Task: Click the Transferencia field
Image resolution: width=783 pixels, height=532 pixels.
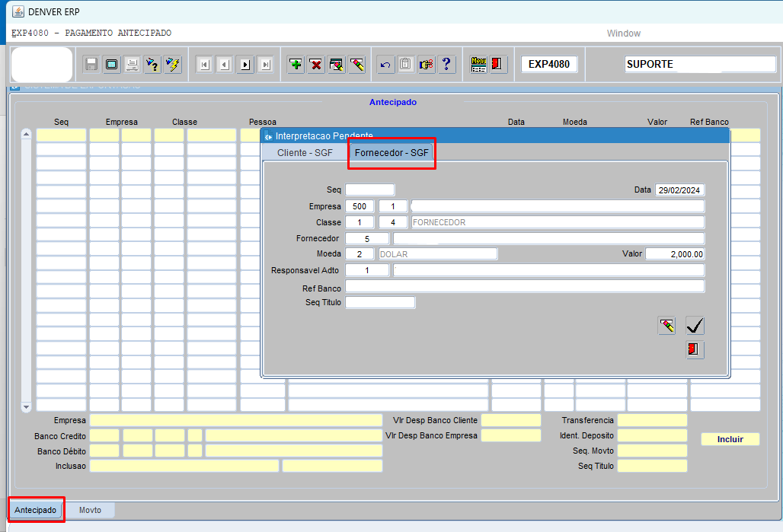Action: 652,420
